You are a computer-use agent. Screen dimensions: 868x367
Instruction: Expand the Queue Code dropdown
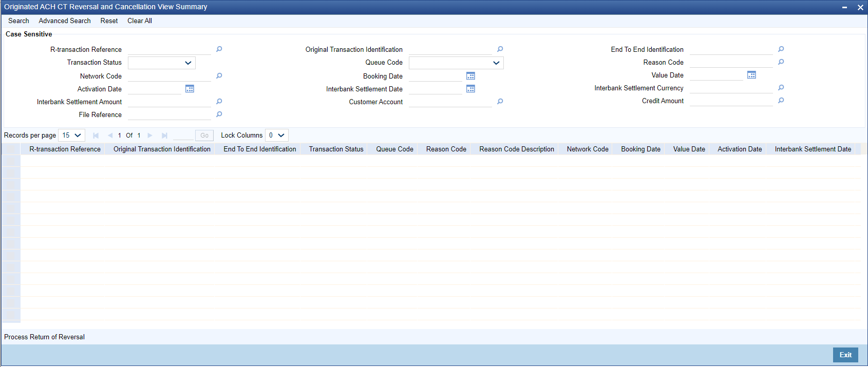point(456,63)
